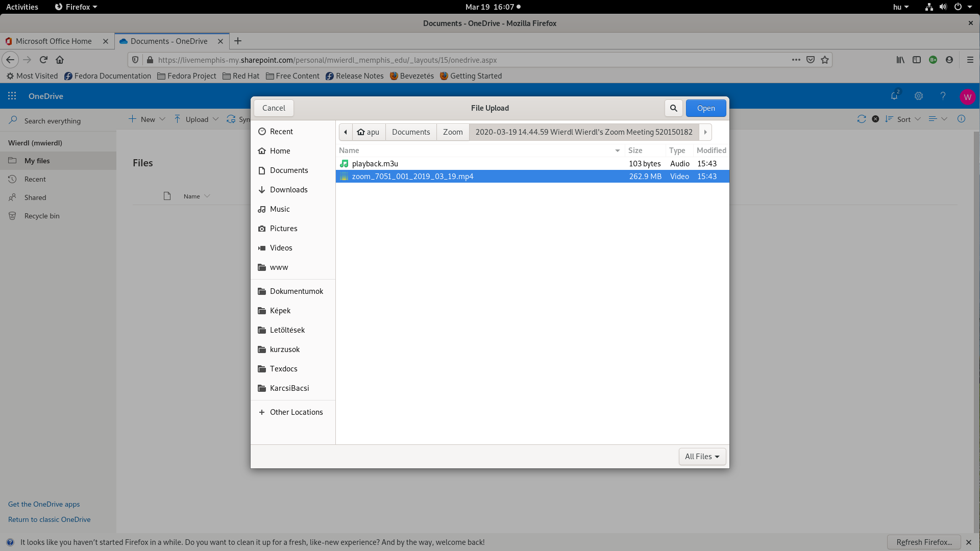Viewport: 980px width, 551px height.
Task: Open Documents in the file dialog sidebar
Action: (293, 170)
